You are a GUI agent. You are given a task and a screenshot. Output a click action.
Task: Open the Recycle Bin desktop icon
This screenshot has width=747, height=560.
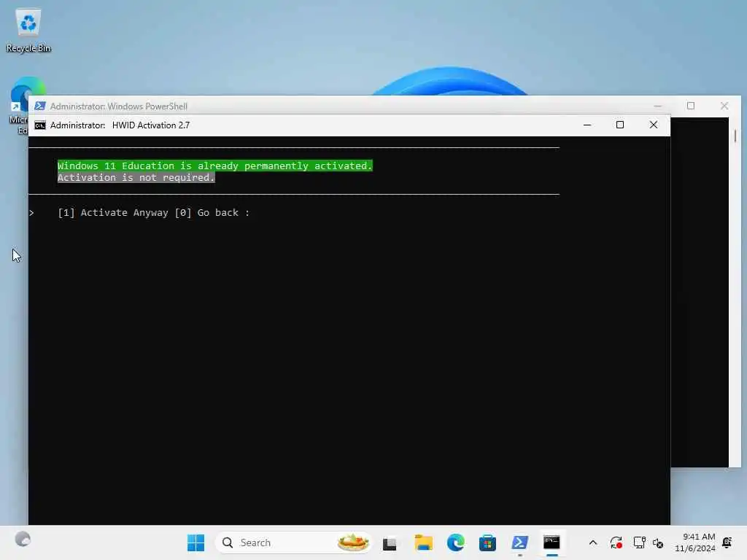(x=28, y=29)
